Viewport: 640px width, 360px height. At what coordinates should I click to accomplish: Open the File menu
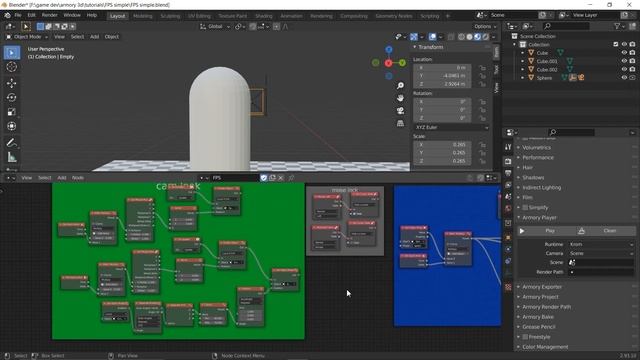18,15
